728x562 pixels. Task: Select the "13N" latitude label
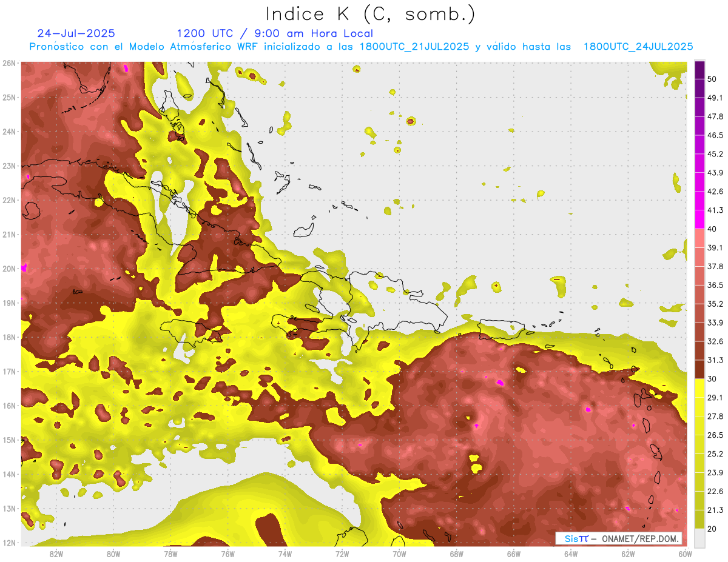[9, 509]
